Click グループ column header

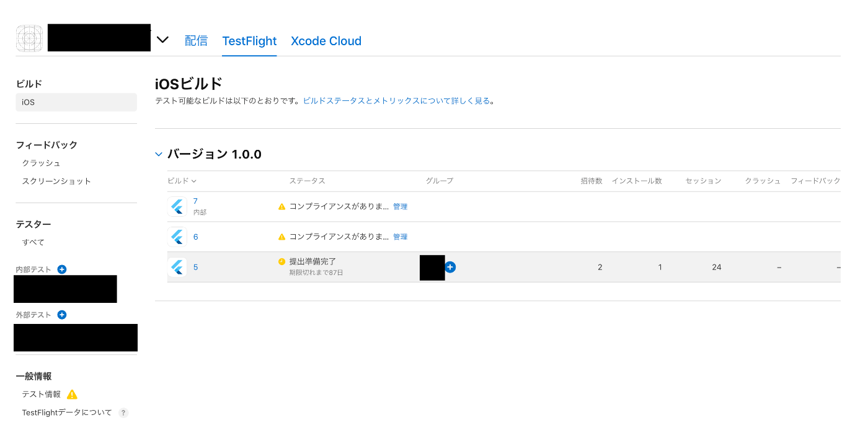coord(440,181)
